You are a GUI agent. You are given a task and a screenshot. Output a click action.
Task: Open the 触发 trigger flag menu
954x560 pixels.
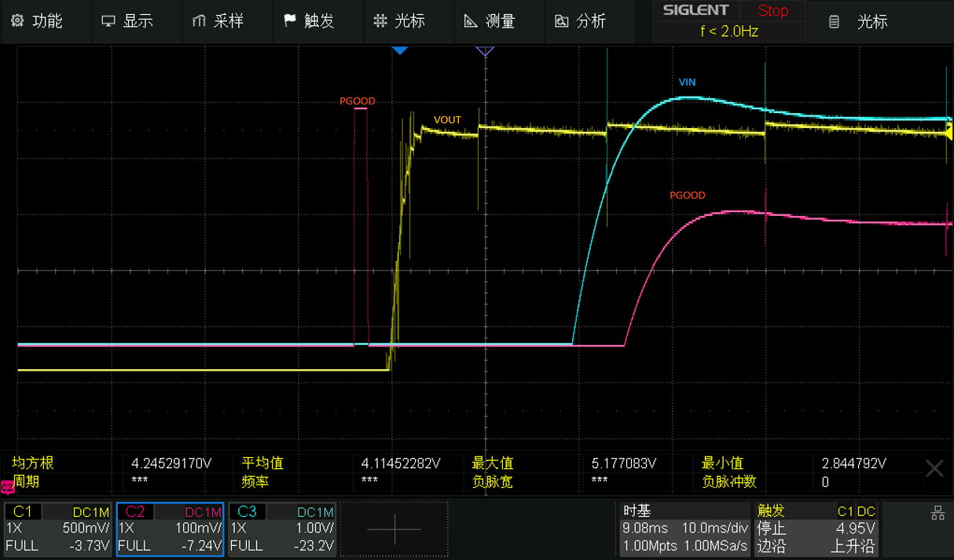tap(309, 21)
